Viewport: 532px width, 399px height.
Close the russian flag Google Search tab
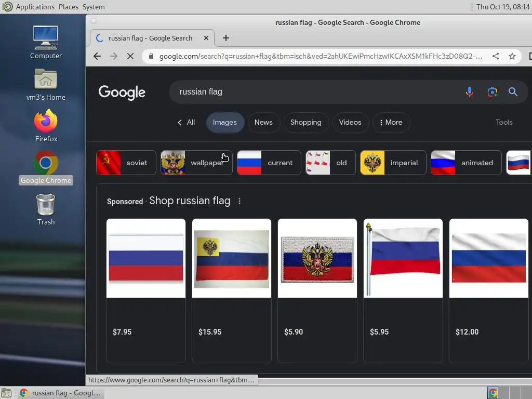point(206,38)
